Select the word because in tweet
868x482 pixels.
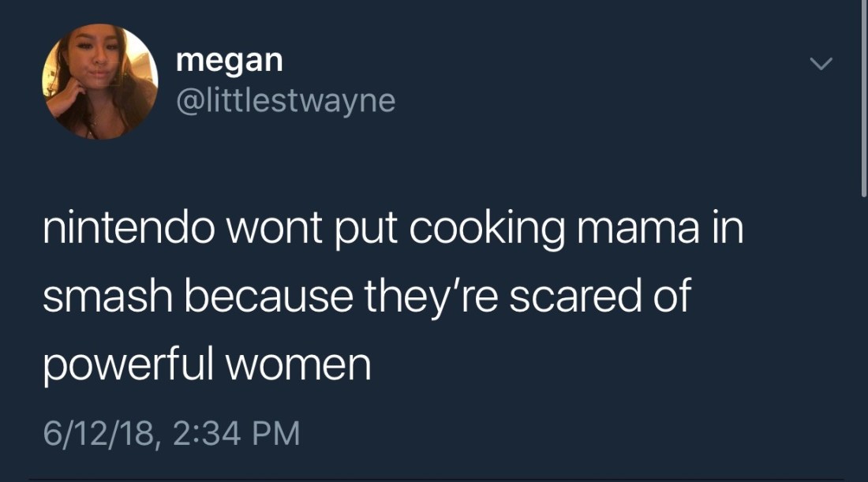tap(269, 296)
